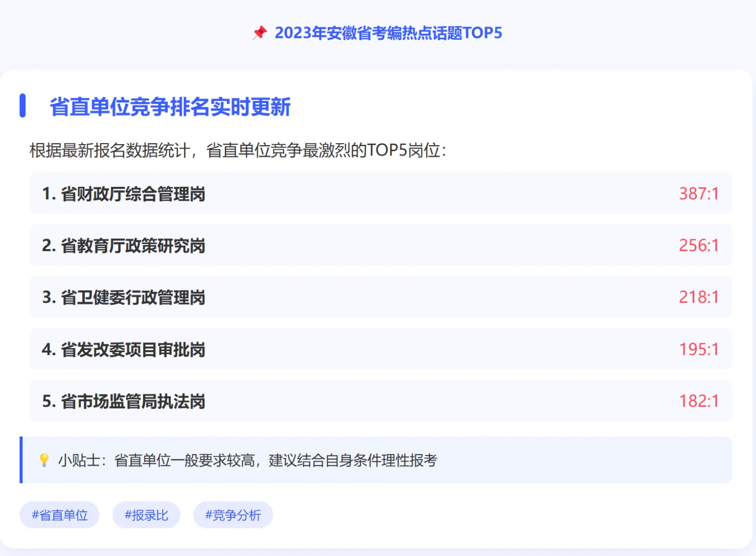Screen dimensions: 756x556
Task: Click the 小贴士 tip text
Action: [248, 460]
